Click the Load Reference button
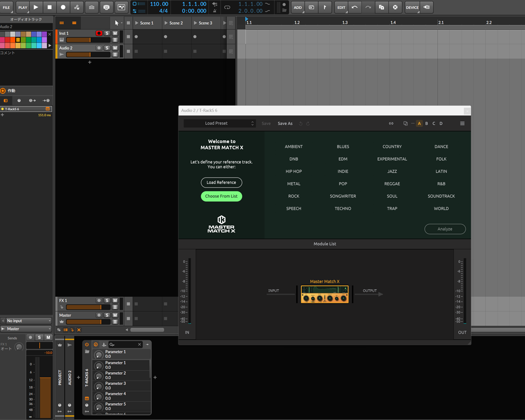Viewport: 525px width, 420px height. pos(222,183)
